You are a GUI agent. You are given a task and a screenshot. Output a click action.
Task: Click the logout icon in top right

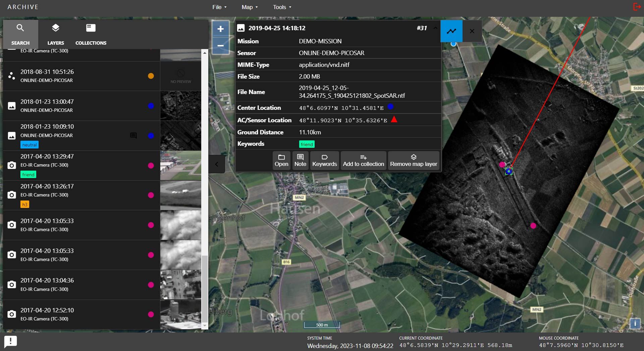pos(637,7)
